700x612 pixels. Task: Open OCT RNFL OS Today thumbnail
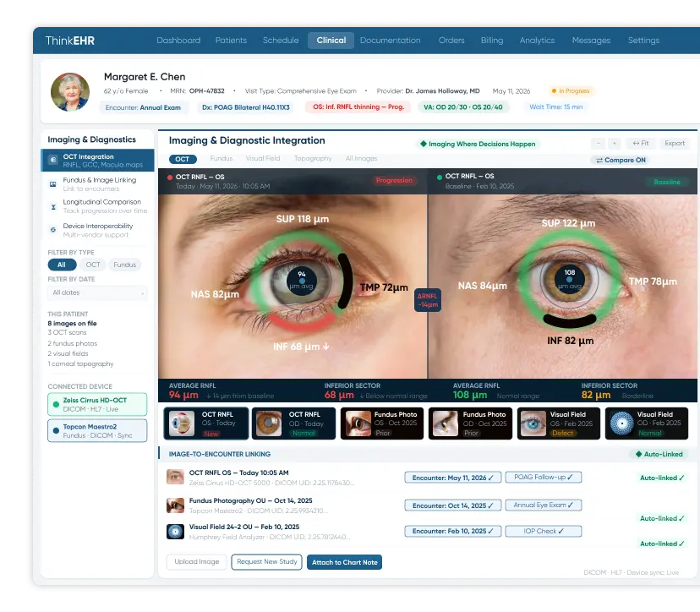[206, 423]
